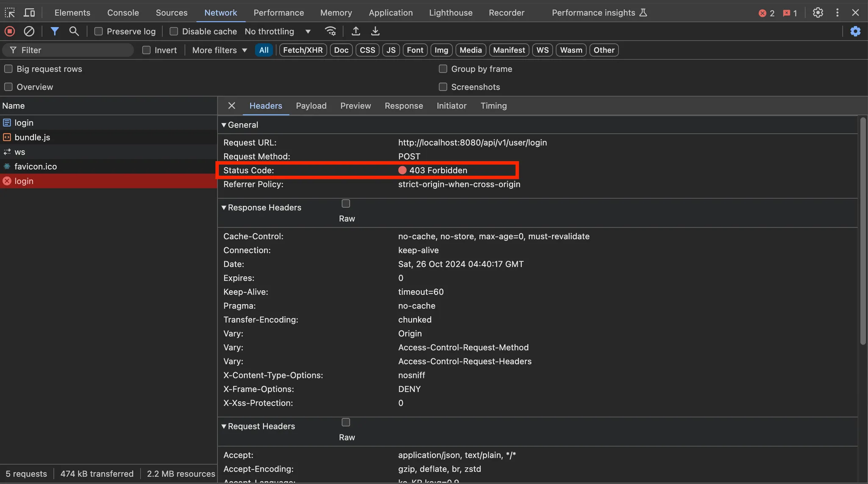
Task: Toggle the device toolbar icon
Action: 29,13
